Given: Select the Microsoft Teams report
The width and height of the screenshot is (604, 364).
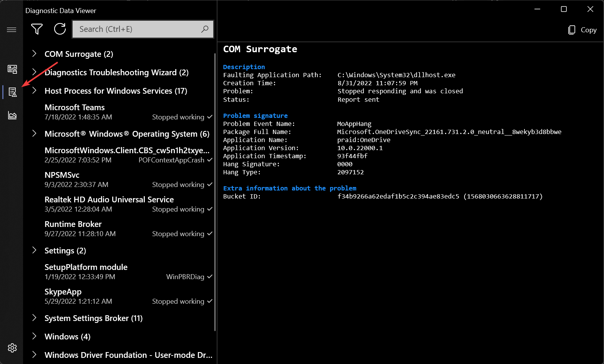Looking at the screenshot, I should (119, 112).
